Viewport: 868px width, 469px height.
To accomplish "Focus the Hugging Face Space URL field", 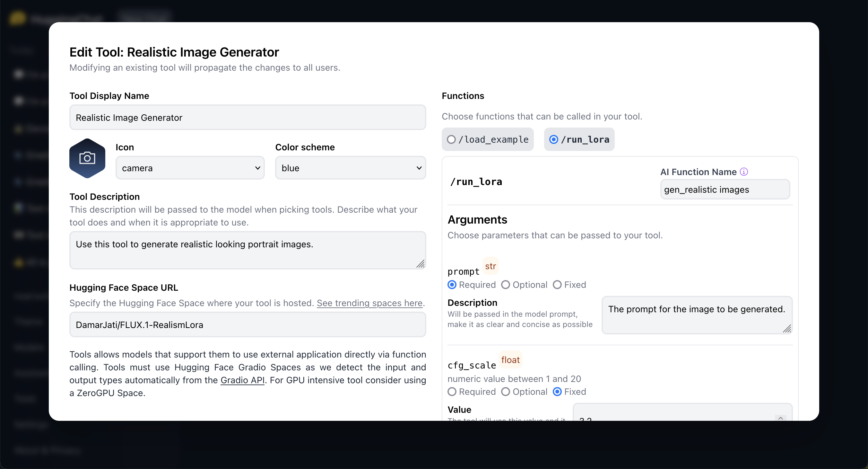I will coord(248,325).
